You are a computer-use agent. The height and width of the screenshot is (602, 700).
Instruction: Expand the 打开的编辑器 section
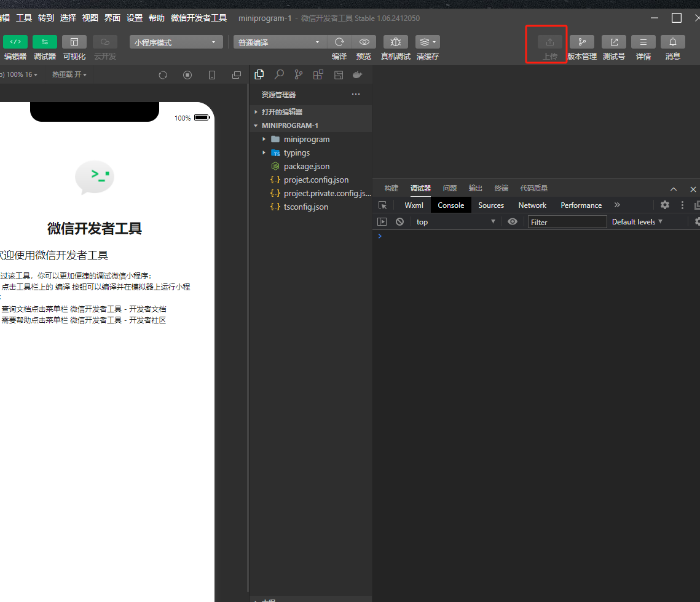(x=311, y=112)
